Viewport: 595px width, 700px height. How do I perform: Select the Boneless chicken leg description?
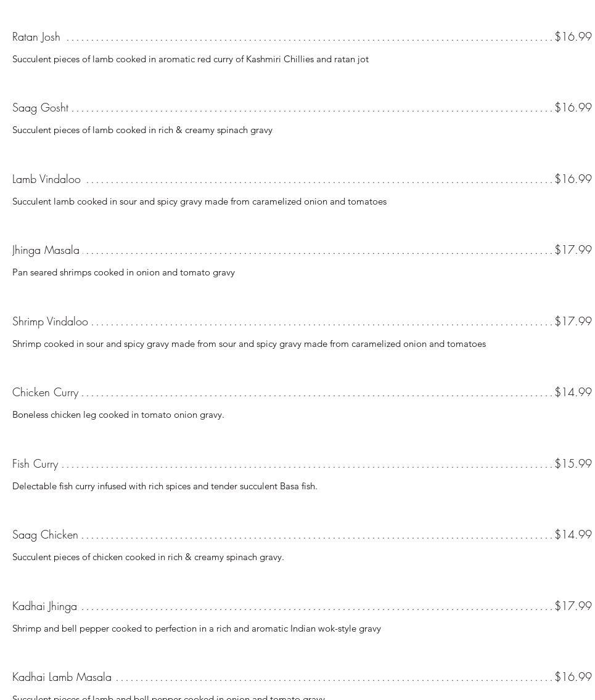pyautogui.click(x=118, y=415)
